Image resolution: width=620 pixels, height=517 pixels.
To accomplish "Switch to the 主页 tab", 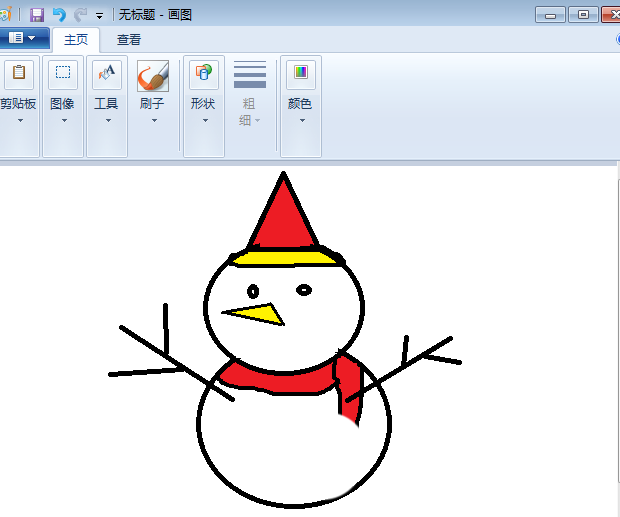I will click(76, 40).
